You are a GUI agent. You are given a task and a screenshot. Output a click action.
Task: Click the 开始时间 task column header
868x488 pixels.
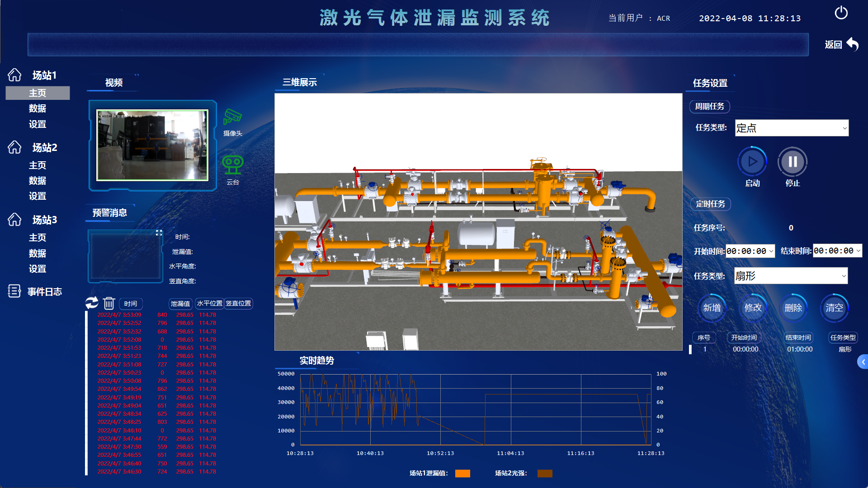point(744,338)
